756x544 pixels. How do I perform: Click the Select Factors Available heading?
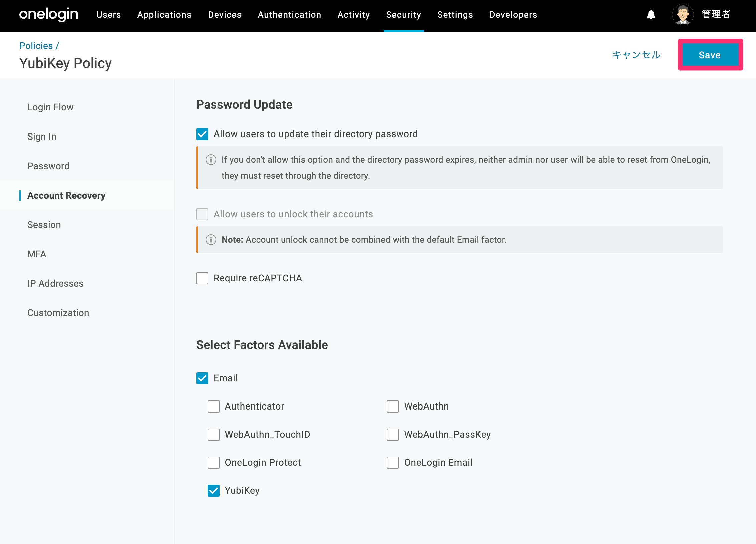point(262,345)
